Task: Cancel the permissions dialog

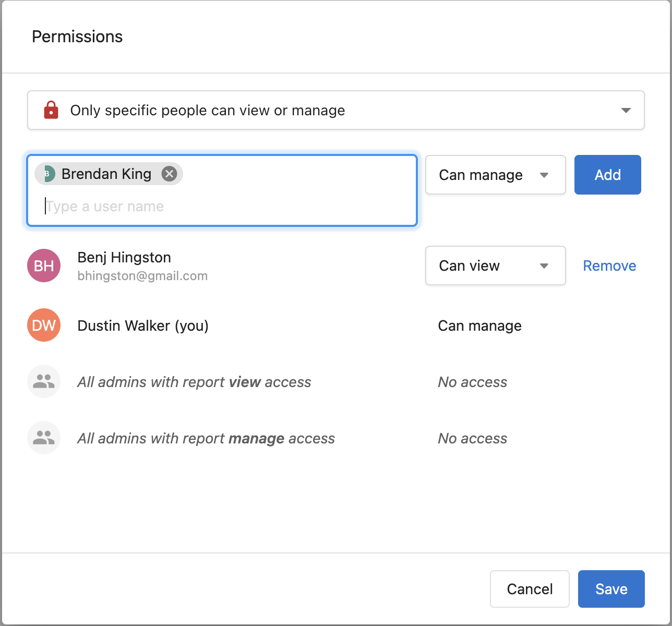Action: tap(530, 589)
